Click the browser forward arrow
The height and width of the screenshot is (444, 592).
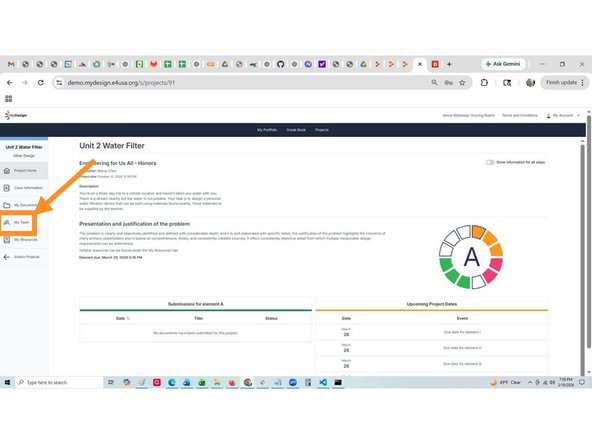tap(25, 83)
